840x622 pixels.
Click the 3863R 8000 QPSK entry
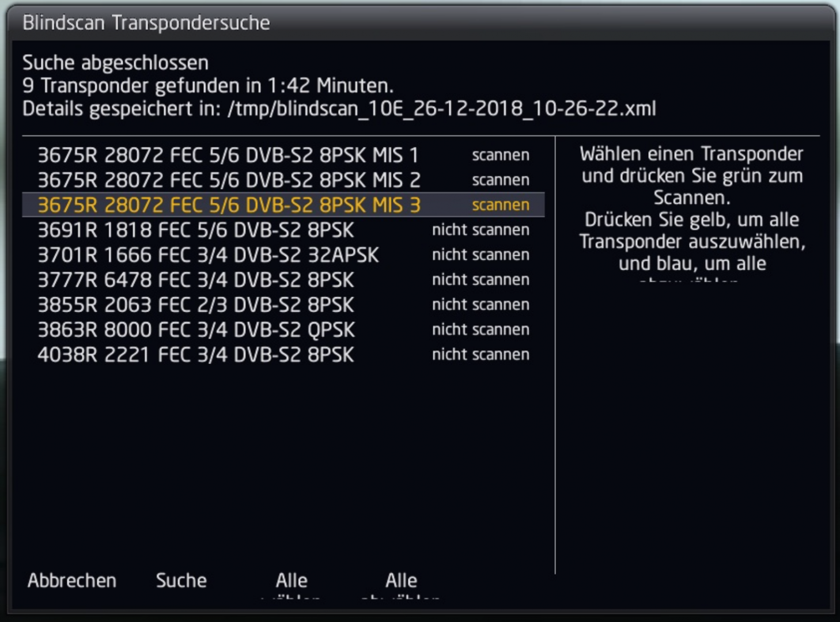click(196, 329)
